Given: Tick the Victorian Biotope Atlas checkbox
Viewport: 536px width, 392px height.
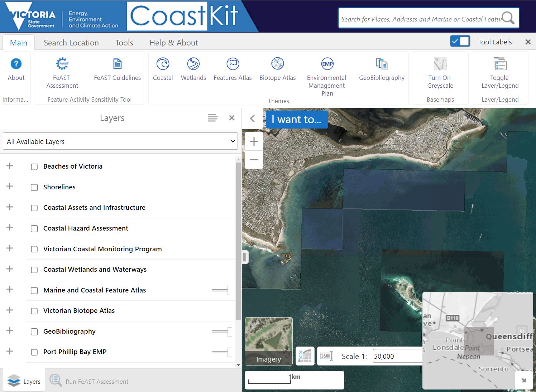Looking at the screenshot, I should (x=34, y=311).
